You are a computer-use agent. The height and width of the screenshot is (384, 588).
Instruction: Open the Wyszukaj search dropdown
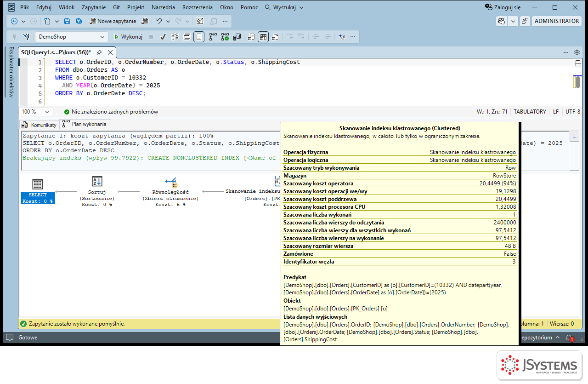pos(284,7)
